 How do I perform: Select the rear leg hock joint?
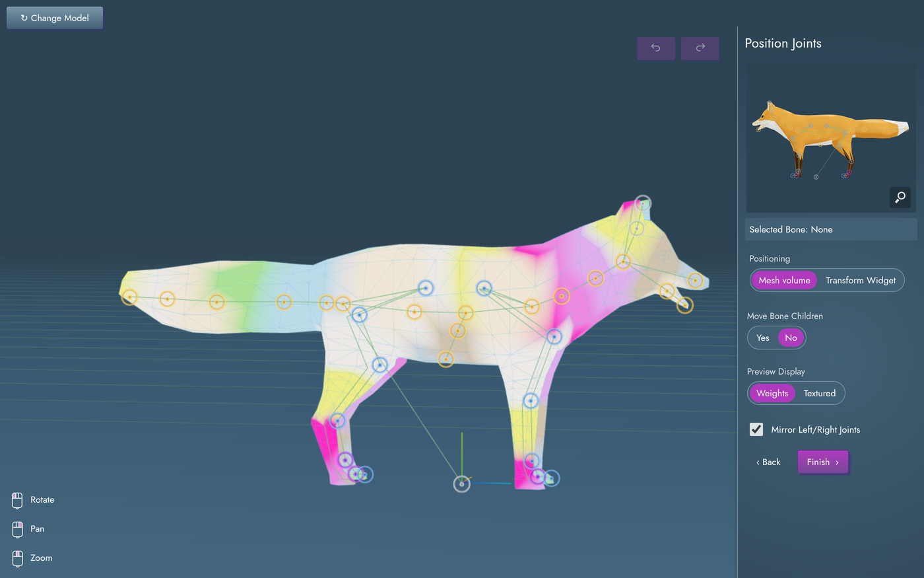pos(337,420)
